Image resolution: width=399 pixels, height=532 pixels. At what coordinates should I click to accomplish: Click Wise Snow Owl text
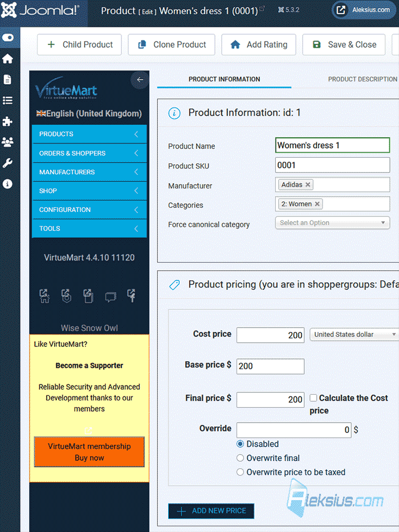(89, 328)
